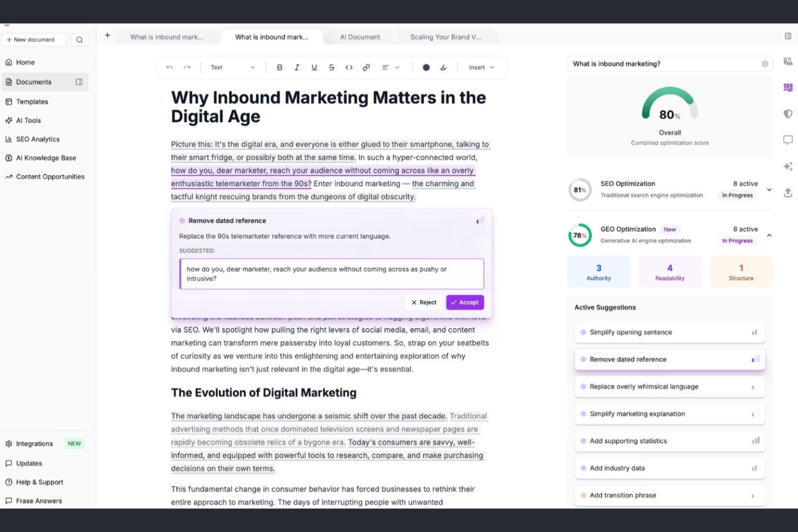Switch to the AI Document tab
Viewport: 798px width, 532px height.
pos(360,37)
